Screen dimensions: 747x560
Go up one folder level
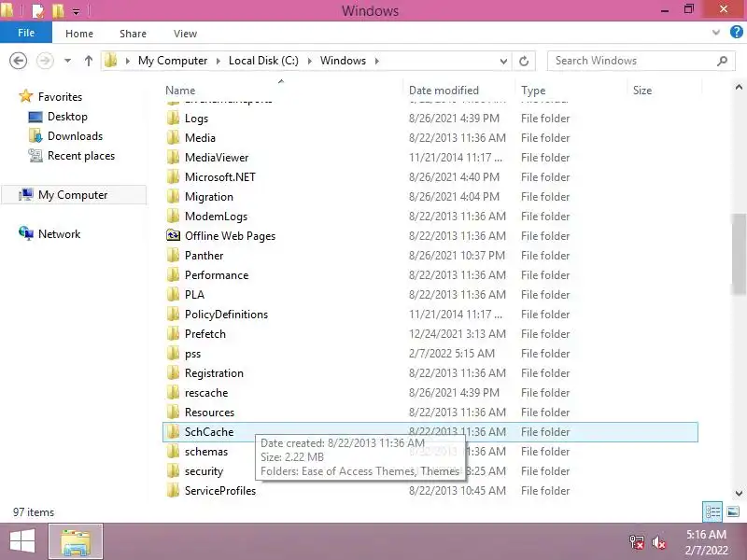click(88, 61)
